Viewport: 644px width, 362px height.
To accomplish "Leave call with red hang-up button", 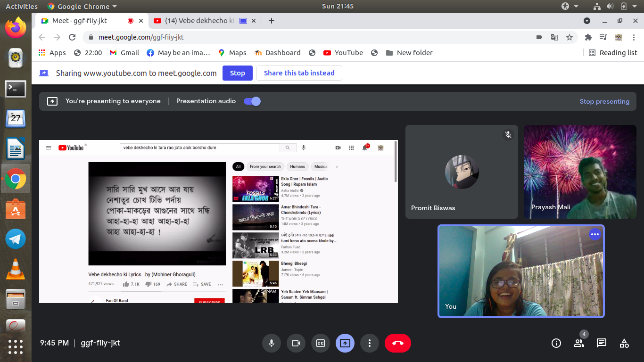I will [398, 343].
